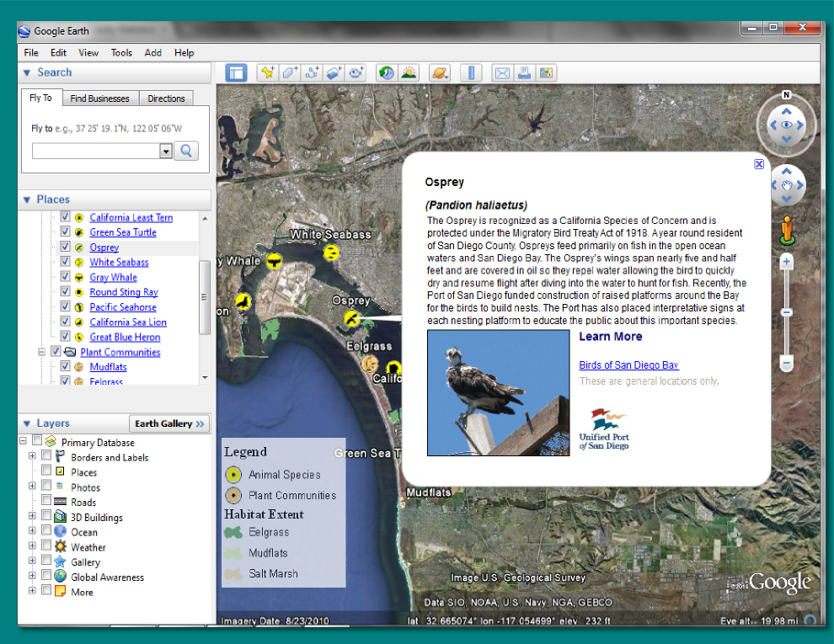Enable the 3D Buildings layer
The image size is (834, 644).
coord(46,515)
